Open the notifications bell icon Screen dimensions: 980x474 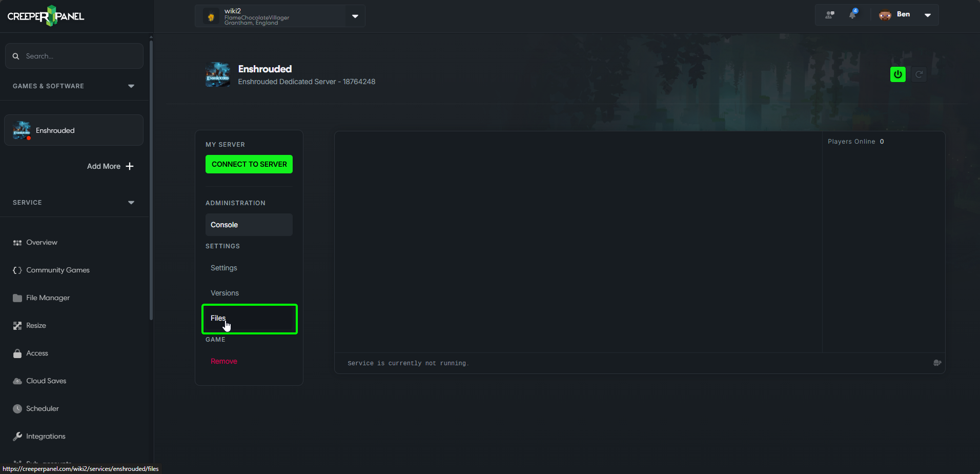point(852,14)
